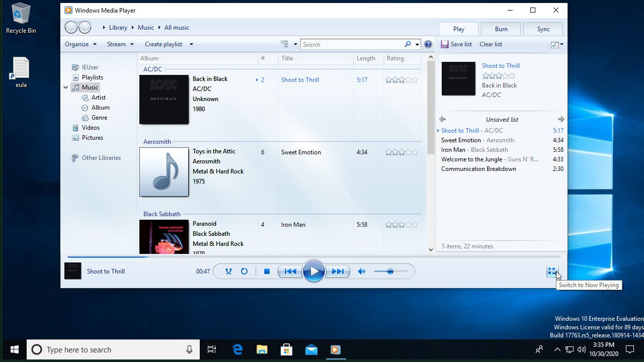Open the Organize menu
Image resolution: width=644 pixels, height=362 pixels.
(80, 44)
